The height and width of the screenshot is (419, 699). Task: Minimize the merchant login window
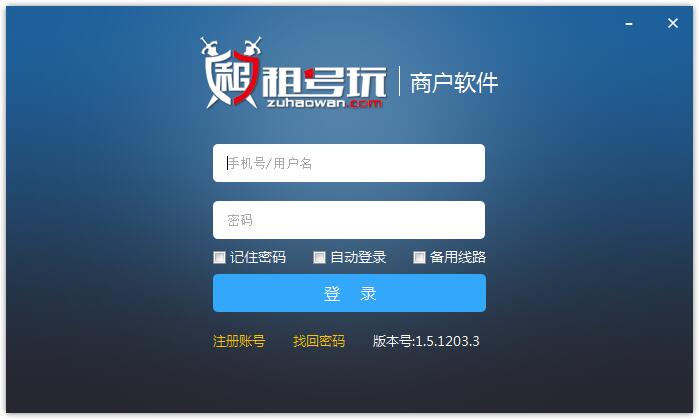click(629, 24)
